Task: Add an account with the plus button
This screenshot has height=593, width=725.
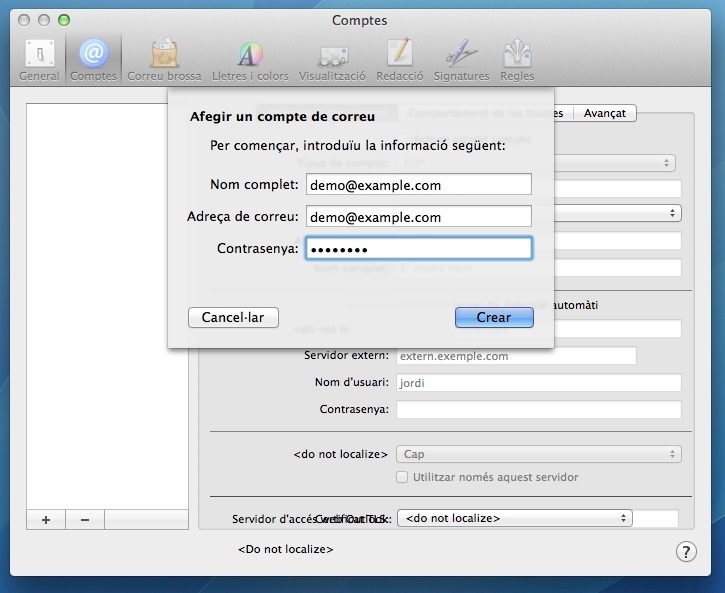Action: (46, 520)
